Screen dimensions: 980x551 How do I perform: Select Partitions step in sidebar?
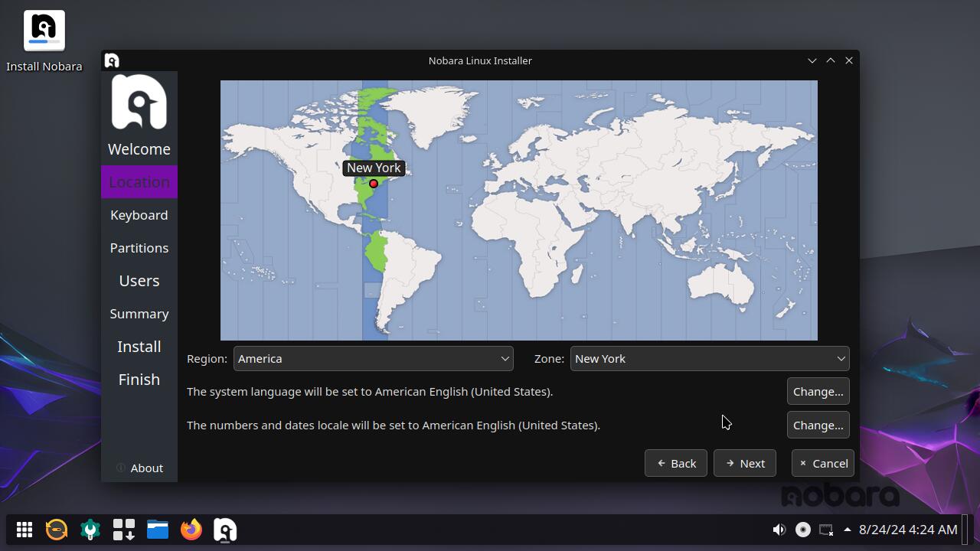tap(139, 248)
